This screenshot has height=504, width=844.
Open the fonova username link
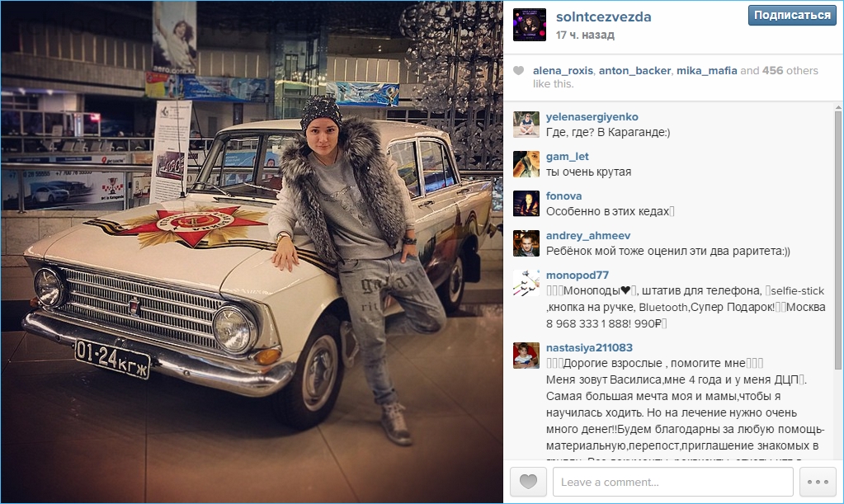point(563,195)
